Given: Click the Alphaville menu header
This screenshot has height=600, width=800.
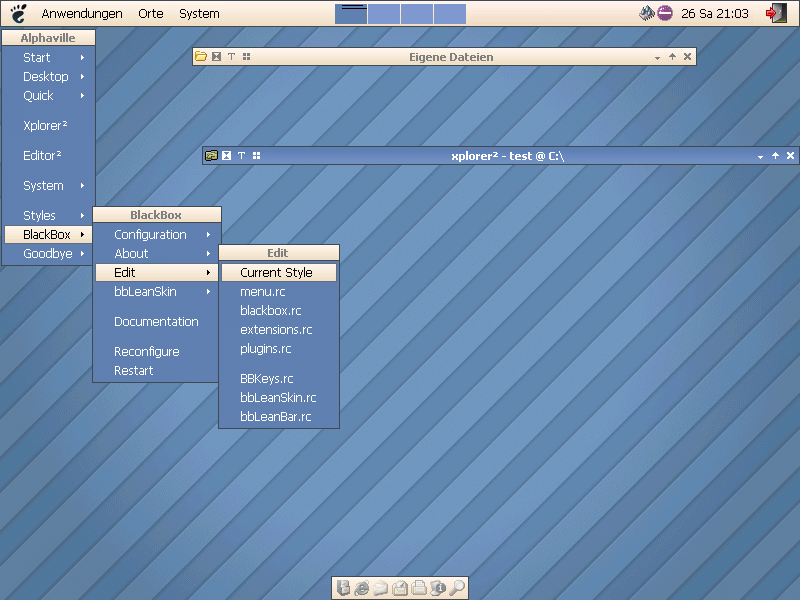Looking at the screenshot, I should (48, 38).
